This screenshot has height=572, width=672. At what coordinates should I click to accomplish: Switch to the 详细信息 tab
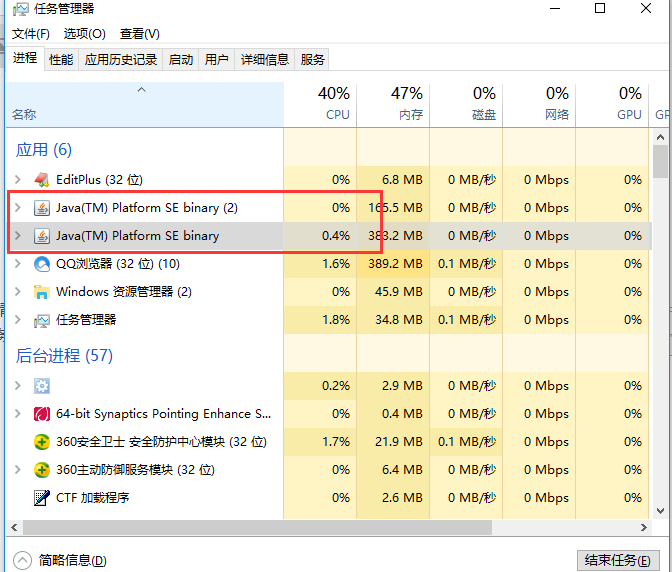[265, 60]
